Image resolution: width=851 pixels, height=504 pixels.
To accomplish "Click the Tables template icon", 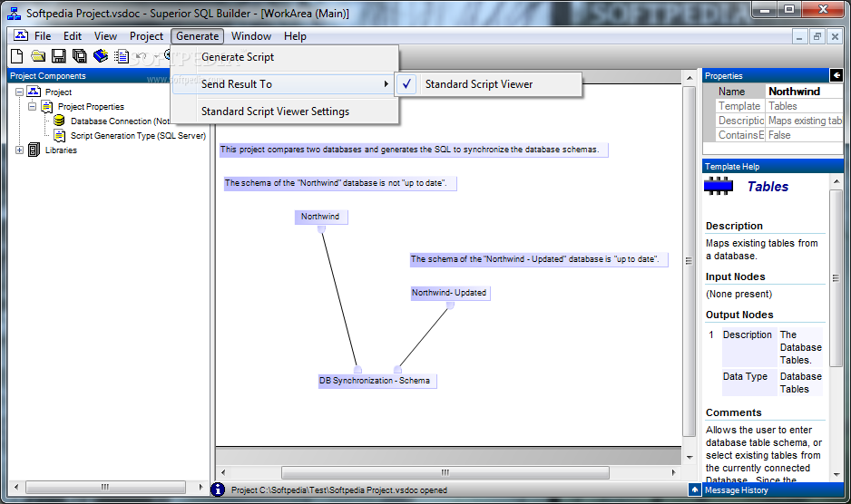I will [x=718, y=186].
